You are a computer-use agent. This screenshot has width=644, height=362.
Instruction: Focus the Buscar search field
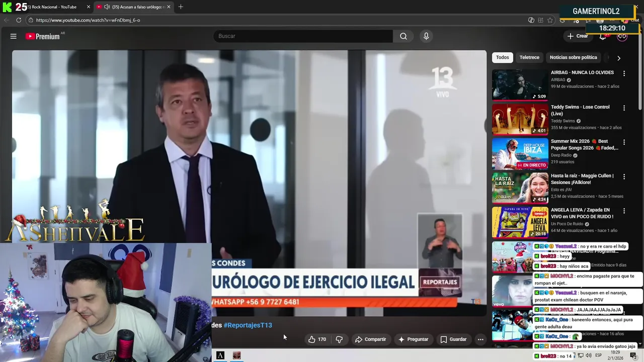303,36
